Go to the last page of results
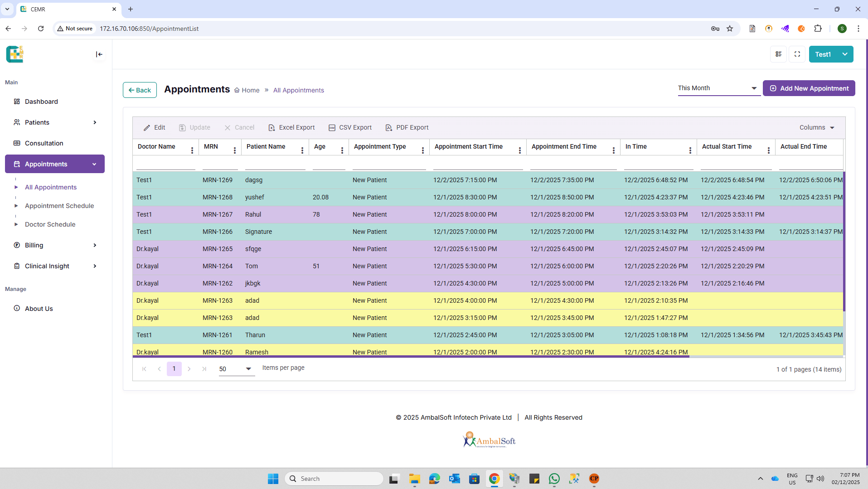Screen dimensions: 868x489 pyautogui.click(x=204, y=369)
